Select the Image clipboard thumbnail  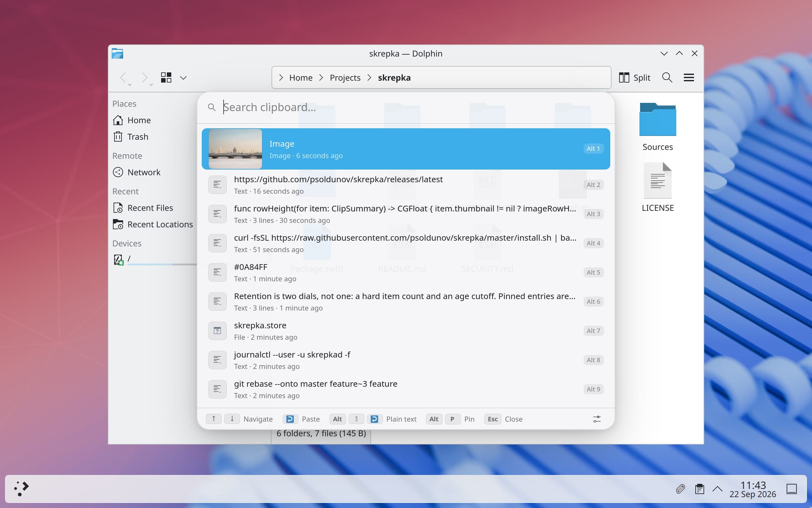(235, 149)
